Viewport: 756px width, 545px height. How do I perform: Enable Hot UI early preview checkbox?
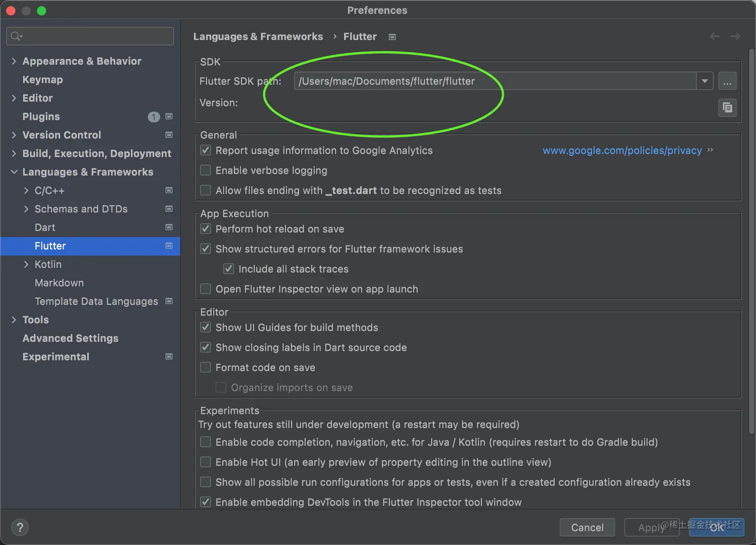[x=205, y=462]
